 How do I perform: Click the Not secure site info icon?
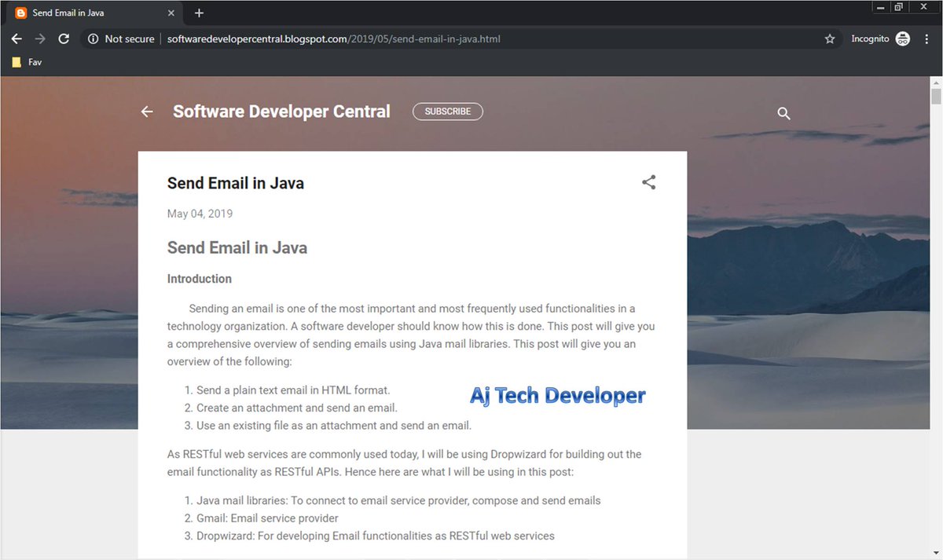(x=93, y=38)
